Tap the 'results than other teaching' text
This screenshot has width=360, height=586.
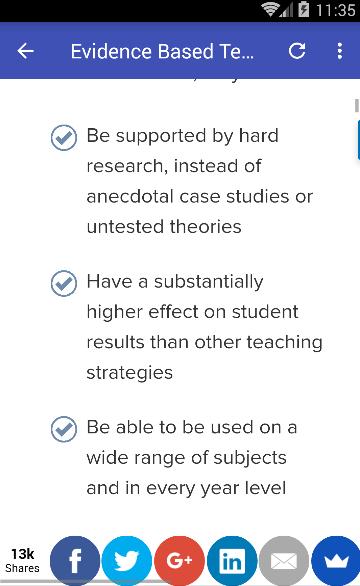(204, 343)
